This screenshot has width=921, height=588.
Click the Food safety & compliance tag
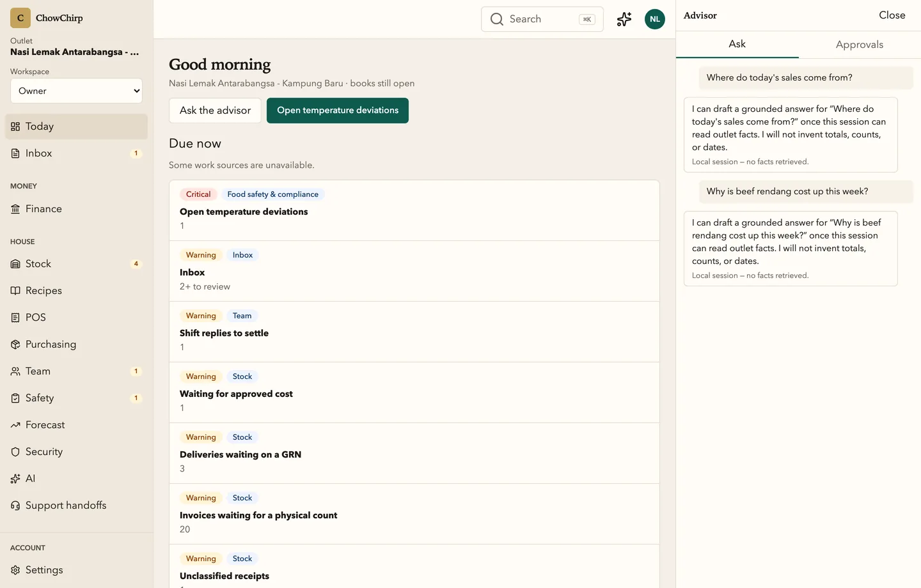click(272, 194)
